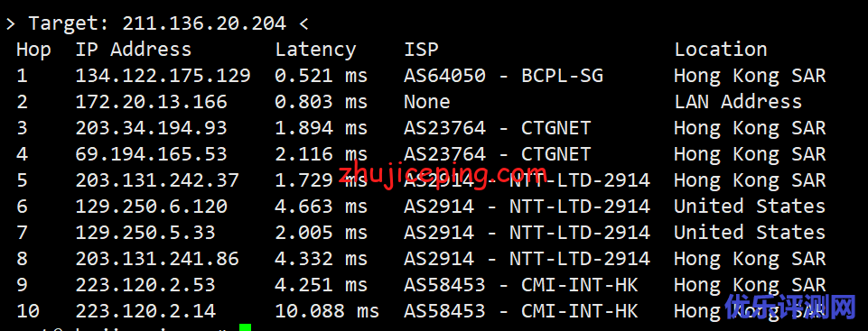
Task: Click the ISP column header
Action: 421,50
